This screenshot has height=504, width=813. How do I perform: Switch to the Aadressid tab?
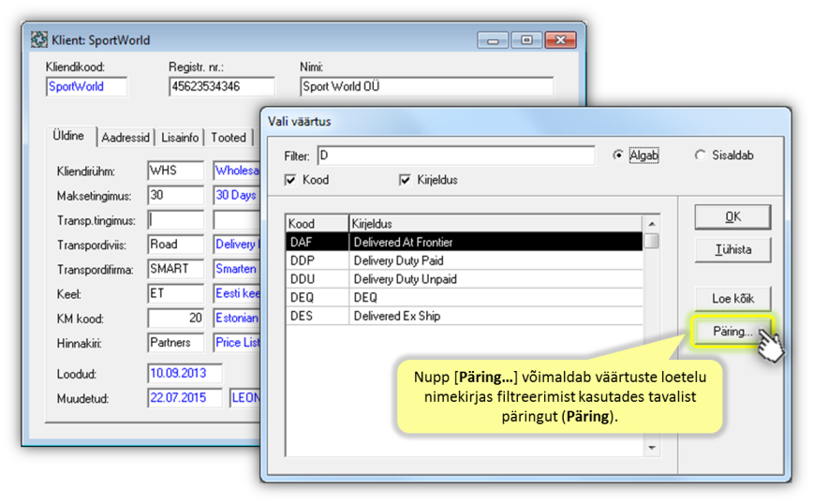coord(126,138)
